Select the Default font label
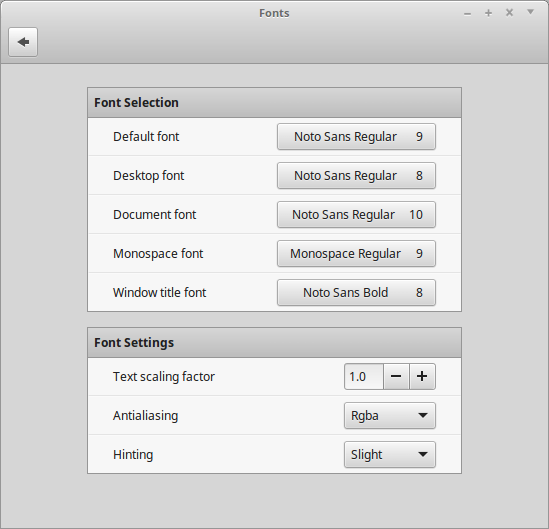The image size is (549, 529). point(146,137)
